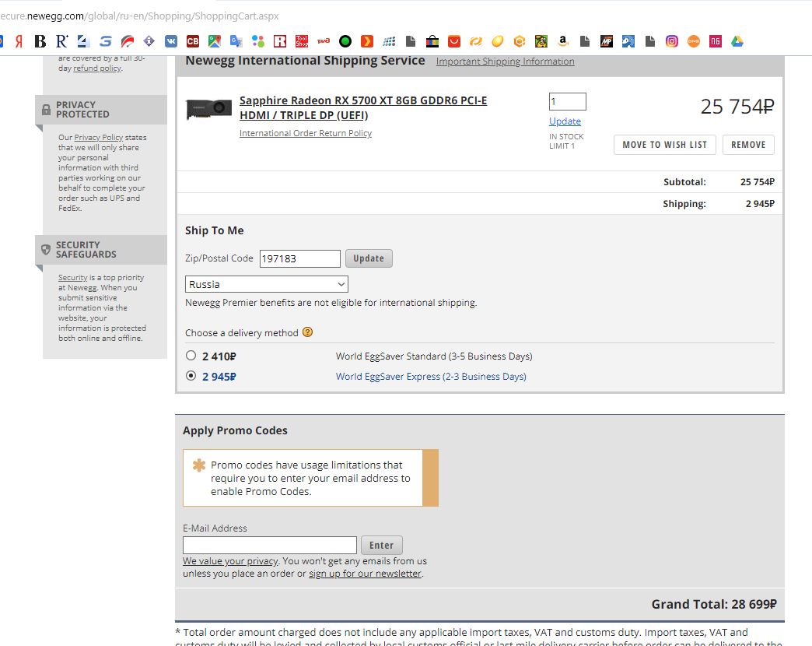Open the green circle bookmark icon

click(345, 41)
